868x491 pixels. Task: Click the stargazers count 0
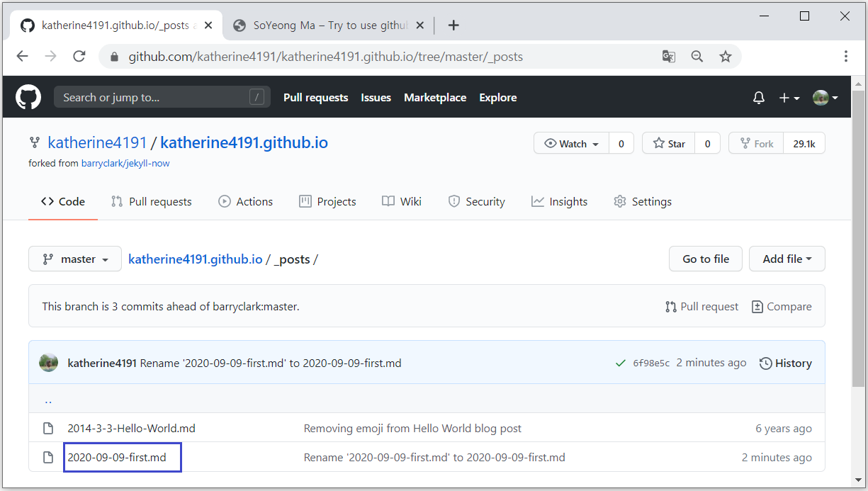click(707, 144)
